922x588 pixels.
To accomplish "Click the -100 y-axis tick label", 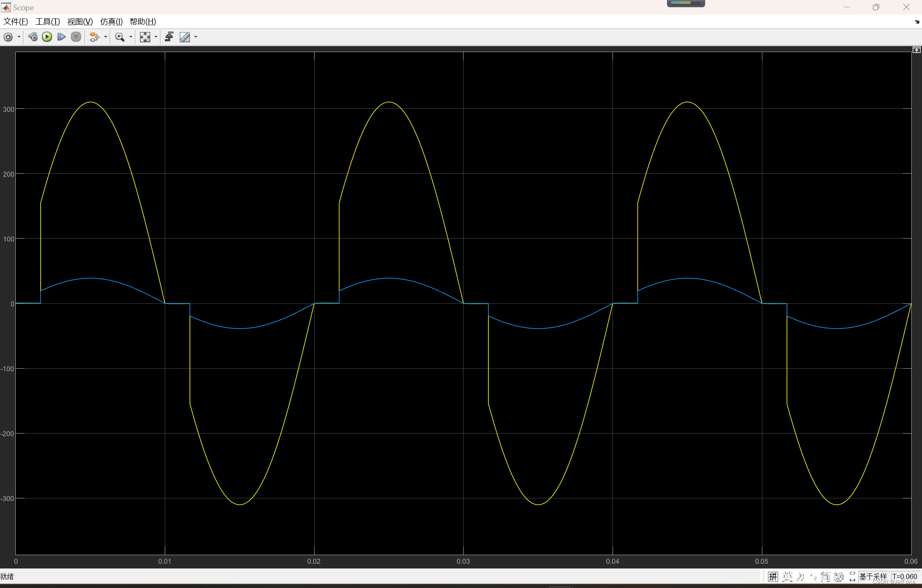I will click(8, 369).
